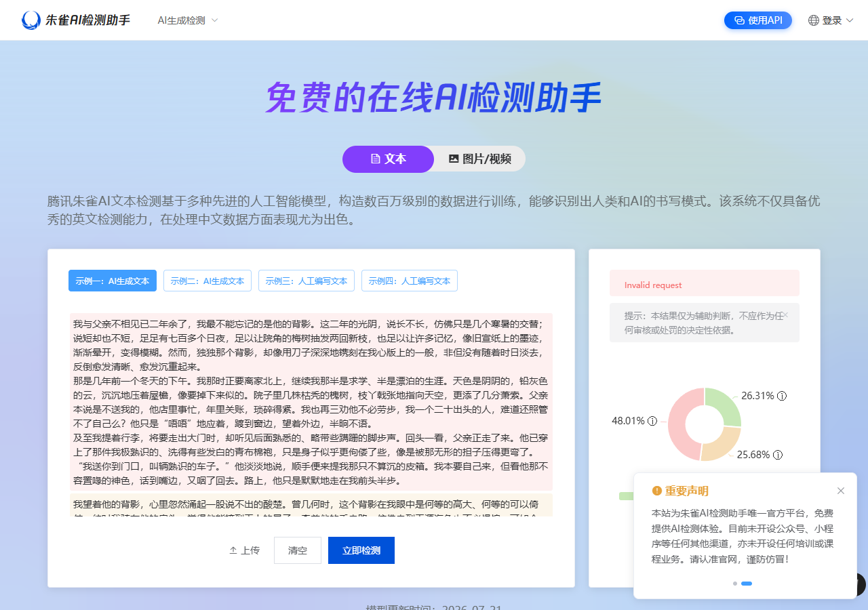Click the 清空 button
This screenshot has height=610, width=868.
pyautogui.click(x=298, y=550)
